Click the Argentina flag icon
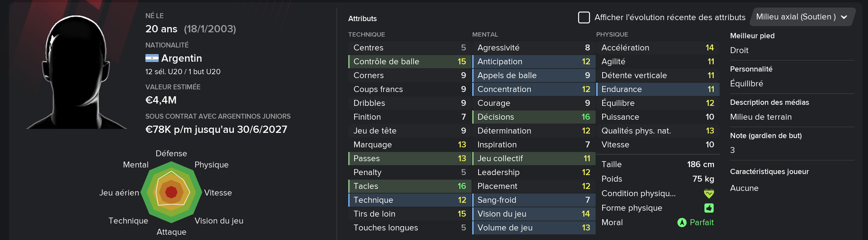 click(152, 58)
